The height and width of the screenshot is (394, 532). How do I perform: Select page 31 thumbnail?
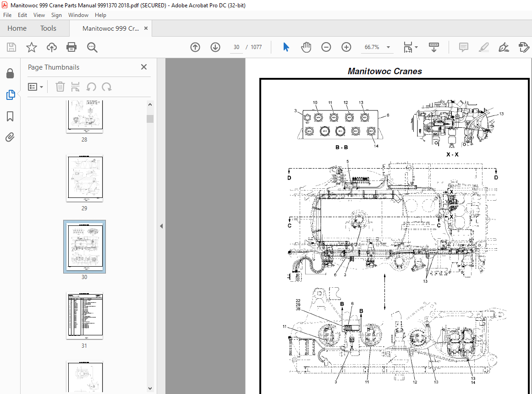coord(84,316)
